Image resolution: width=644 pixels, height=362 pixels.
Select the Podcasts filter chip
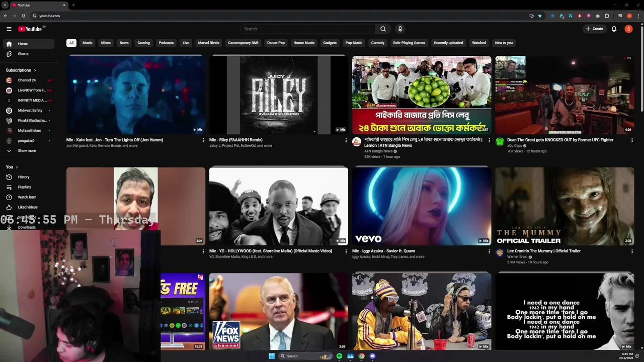166,43
